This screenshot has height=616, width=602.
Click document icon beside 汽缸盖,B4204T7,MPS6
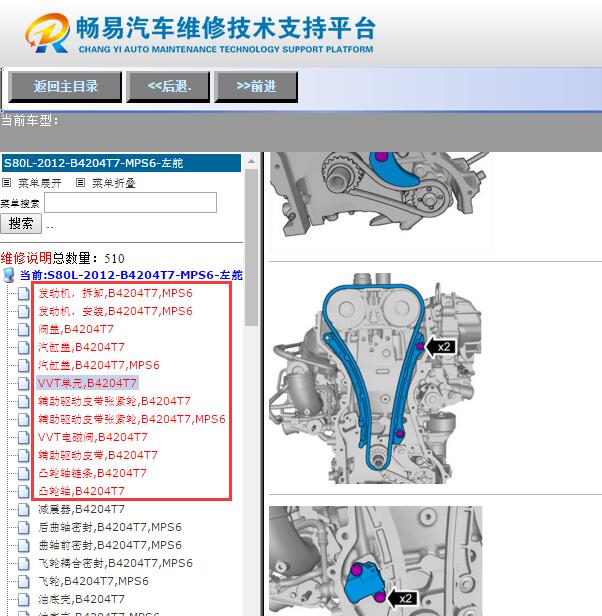coord(24,366)
